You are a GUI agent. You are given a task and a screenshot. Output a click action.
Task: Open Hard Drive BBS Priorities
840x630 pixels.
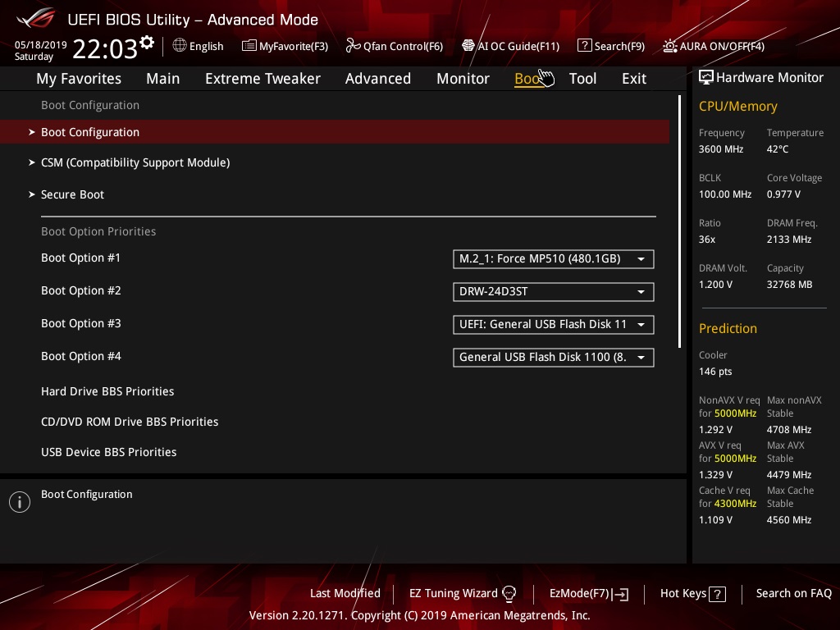point(107,391)
